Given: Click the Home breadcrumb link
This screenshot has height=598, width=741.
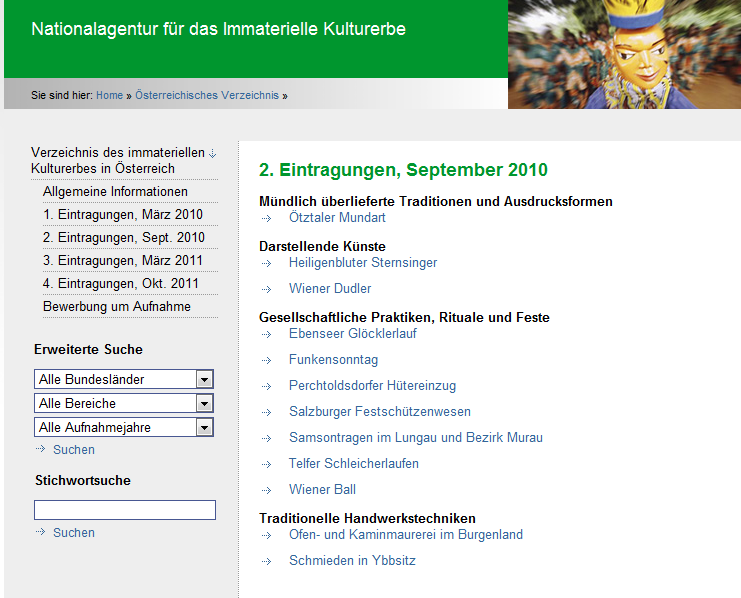Looking at the screenshot, I should 109,96.
